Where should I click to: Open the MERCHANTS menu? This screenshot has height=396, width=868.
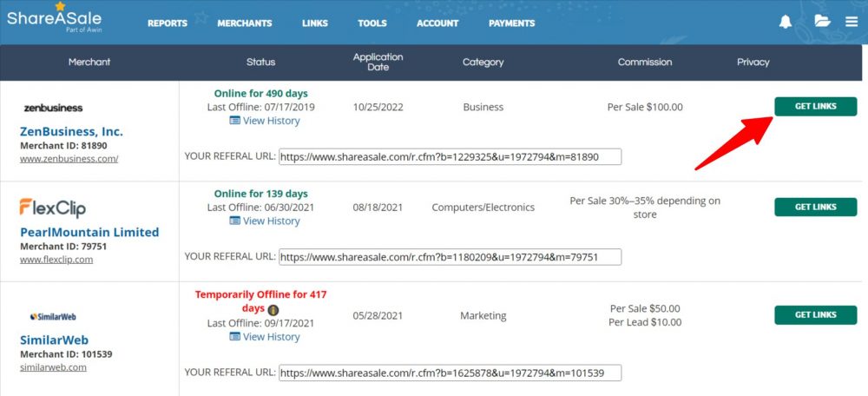coord(245,23)
